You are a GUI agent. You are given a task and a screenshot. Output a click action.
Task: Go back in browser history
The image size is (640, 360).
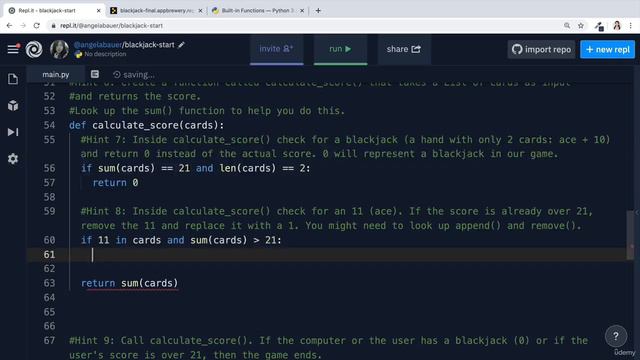9,25
